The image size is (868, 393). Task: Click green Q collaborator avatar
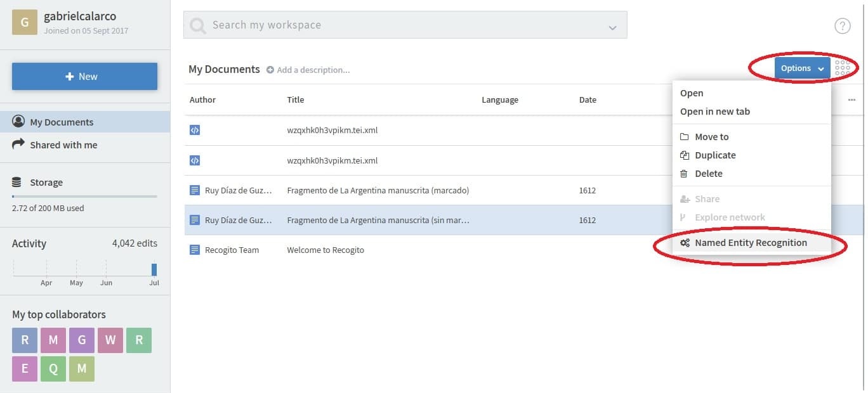[53, 369]
